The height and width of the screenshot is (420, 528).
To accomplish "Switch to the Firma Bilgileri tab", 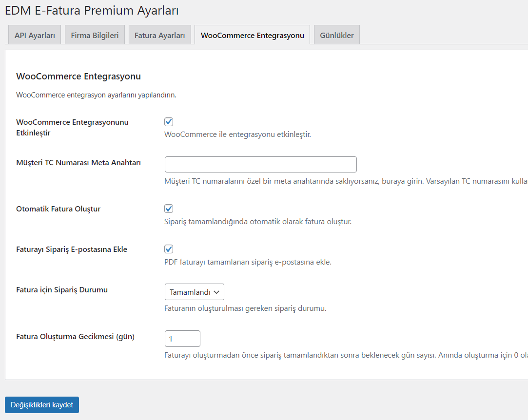I will coord(95,35).
